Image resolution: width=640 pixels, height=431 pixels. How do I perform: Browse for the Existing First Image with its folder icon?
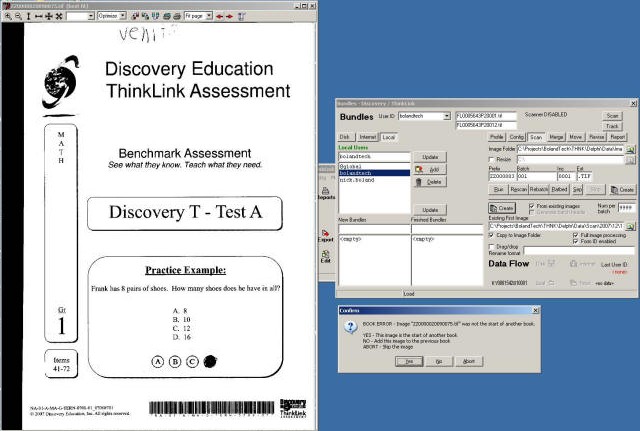(x=630, y=226)
